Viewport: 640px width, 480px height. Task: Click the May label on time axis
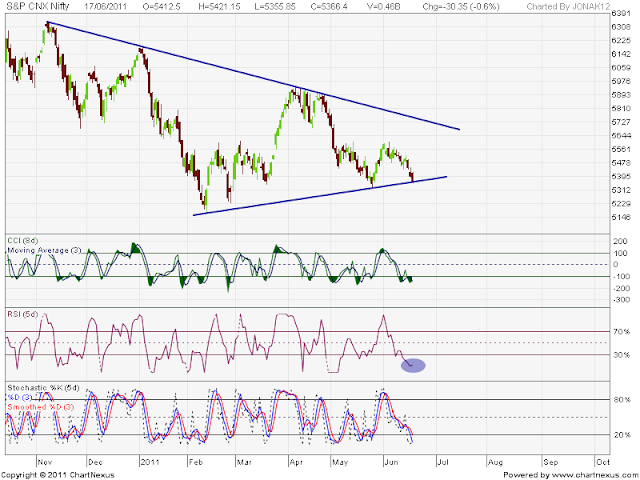(340, 462)
